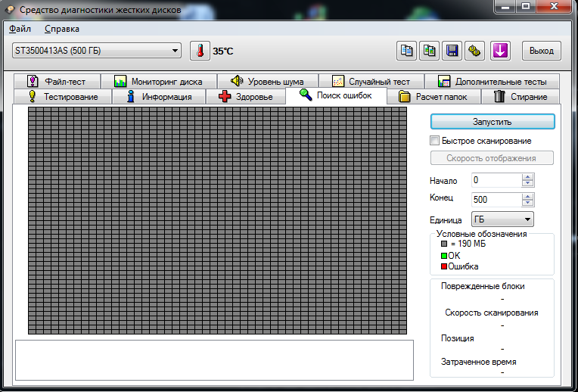Click the empty log text box below the grid
578x392 pixels.
tap(214, 360)
